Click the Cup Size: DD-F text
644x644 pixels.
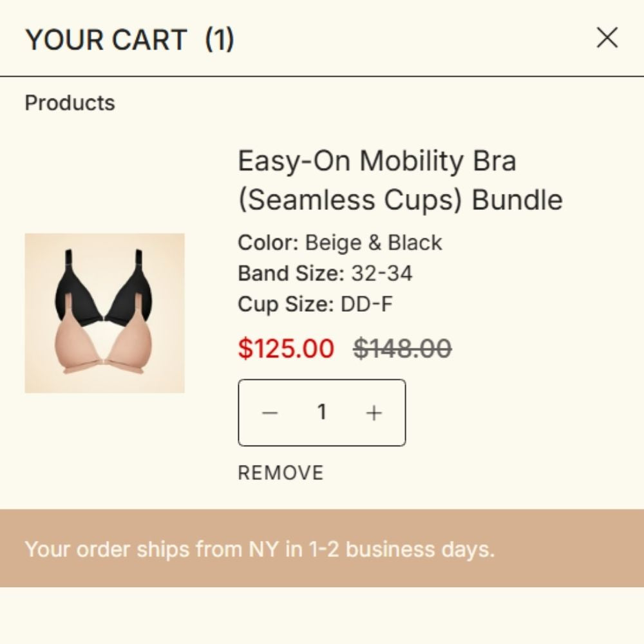pos(315,304)
